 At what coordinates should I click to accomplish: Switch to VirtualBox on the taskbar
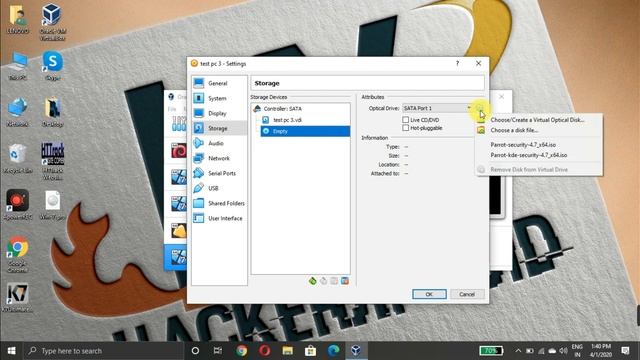coord(356,351)
